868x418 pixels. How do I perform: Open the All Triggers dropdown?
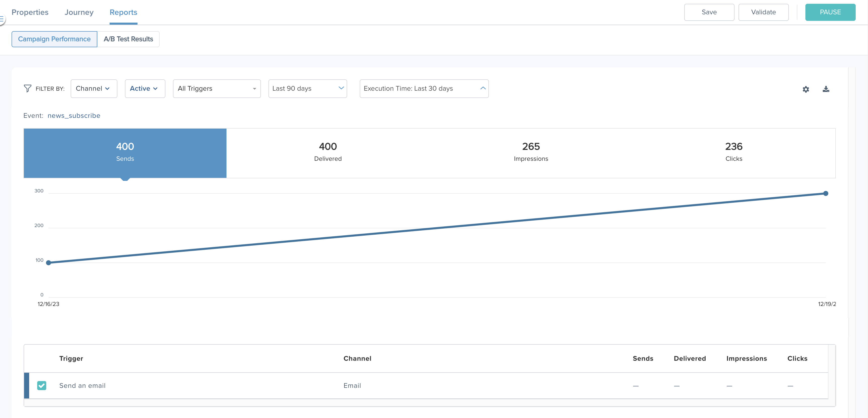(x=217, y=89)
